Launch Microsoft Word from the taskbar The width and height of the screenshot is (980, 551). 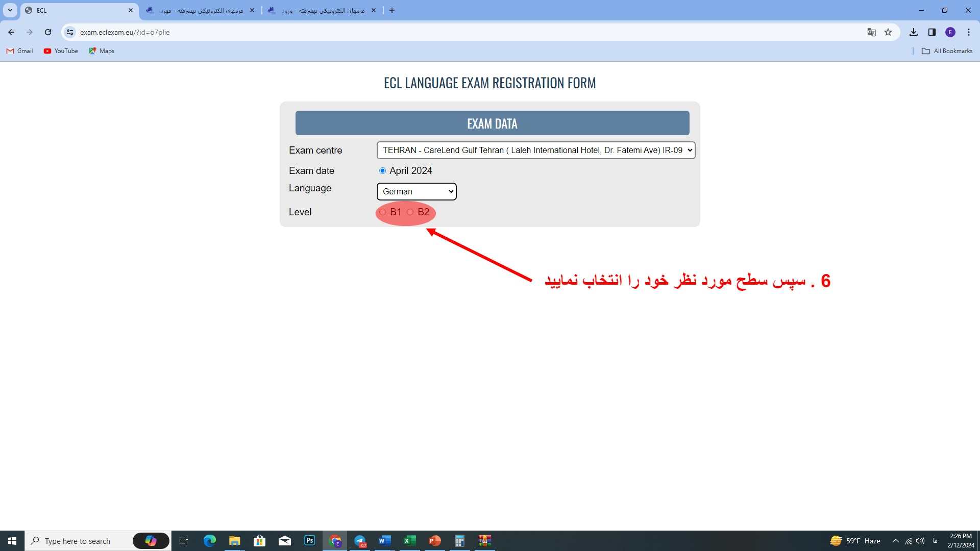pos(384,541)
